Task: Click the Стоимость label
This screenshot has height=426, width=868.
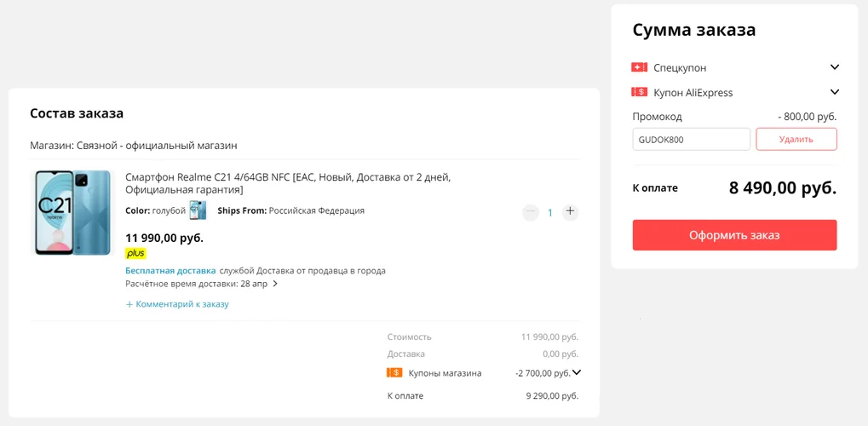Action: (409, 337)
